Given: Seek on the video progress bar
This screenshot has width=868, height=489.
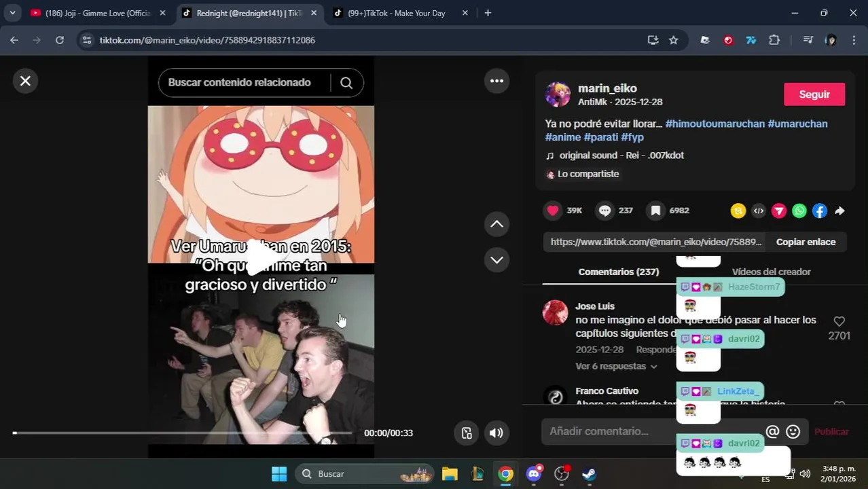Looking at the screenshot, I should (182, 433).
